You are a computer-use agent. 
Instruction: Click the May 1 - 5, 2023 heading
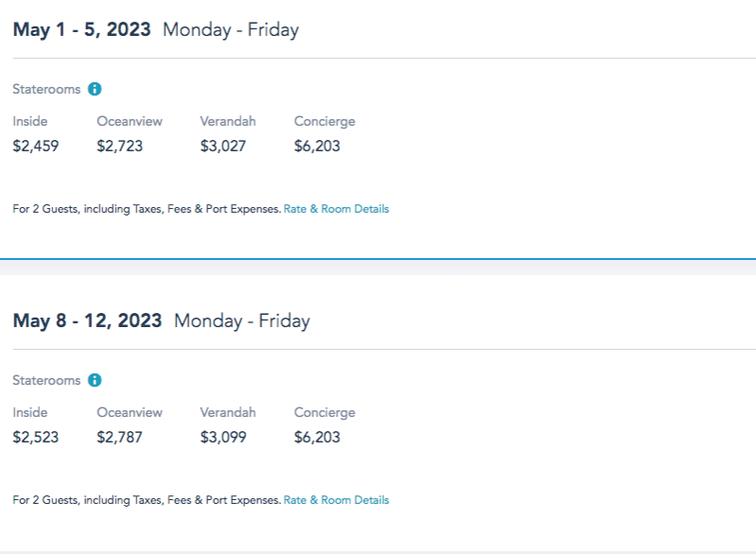tap(81, 29)
